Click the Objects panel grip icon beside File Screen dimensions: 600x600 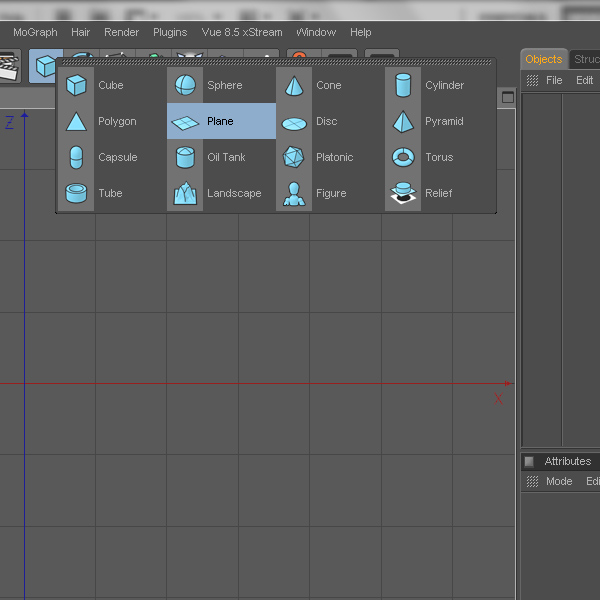532,80
